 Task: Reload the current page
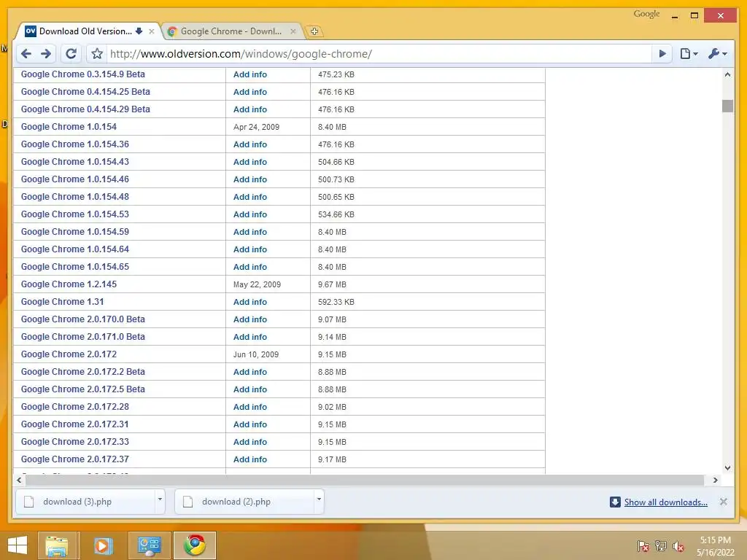pyautogui.click(x=71, y=54)
